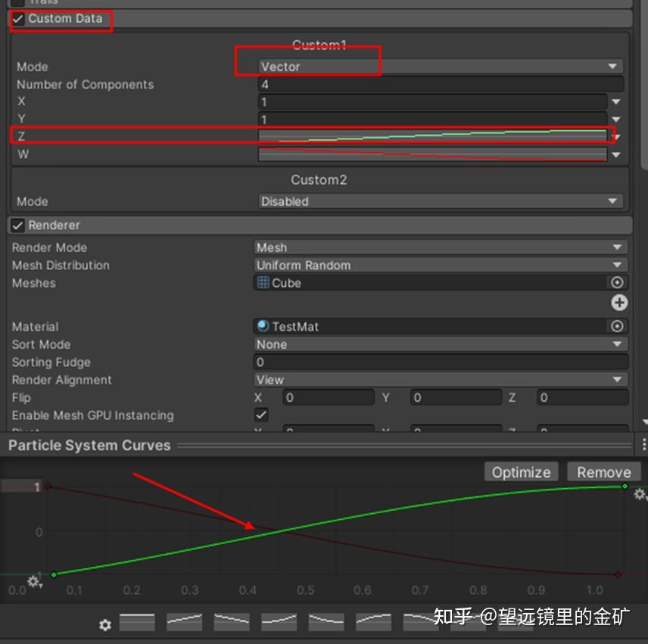
Task: Click the Cube mesh thumbnail icon
Action: (261, 283)
